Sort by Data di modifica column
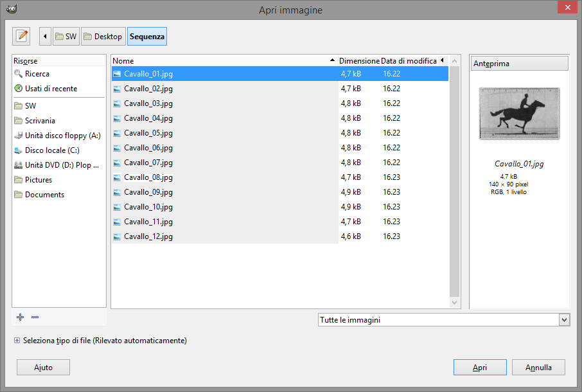This screenshot has width=582, height=392. click(x=409, y=60)
